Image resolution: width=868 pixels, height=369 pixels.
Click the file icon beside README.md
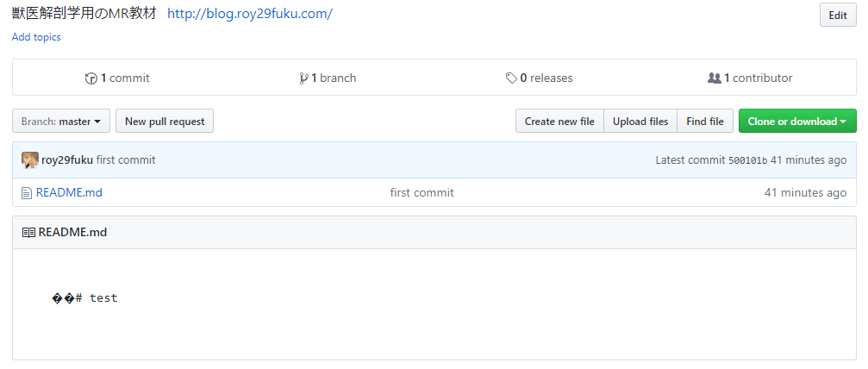[26, 193]
